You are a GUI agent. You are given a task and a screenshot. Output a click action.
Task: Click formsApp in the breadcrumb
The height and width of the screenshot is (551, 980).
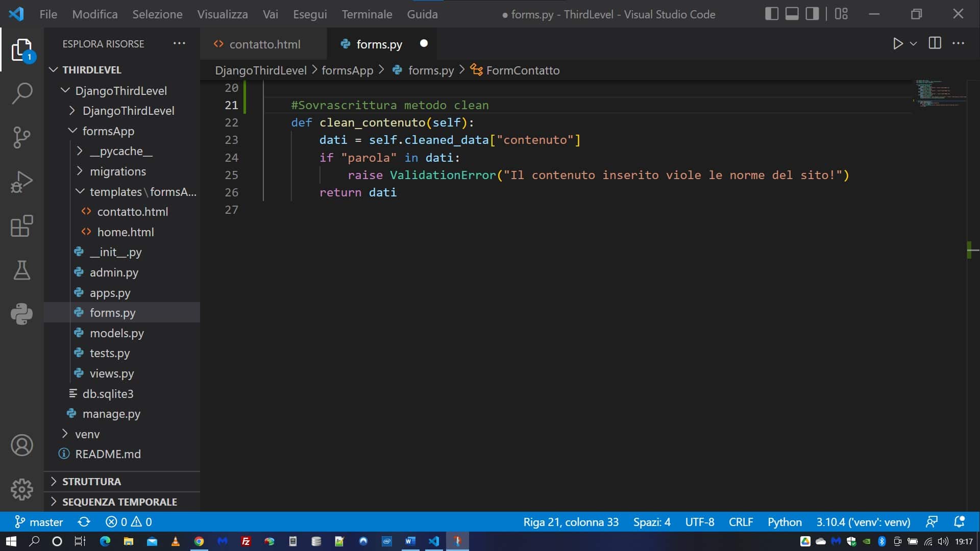tap(347, 70)
